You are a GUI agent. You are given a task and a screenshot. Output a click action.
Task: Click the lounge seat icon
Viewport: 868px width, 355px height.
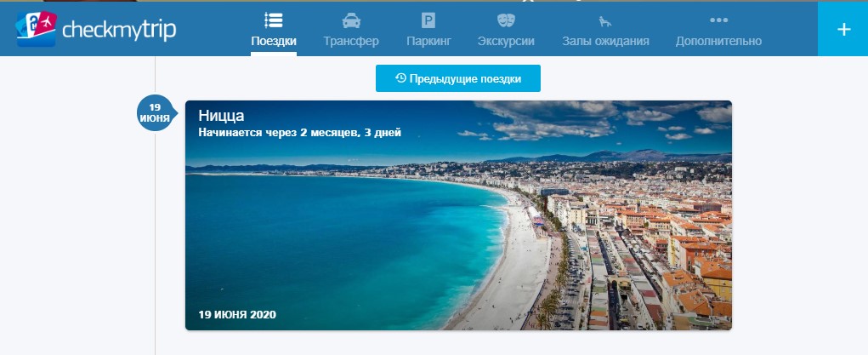point(605,20)
